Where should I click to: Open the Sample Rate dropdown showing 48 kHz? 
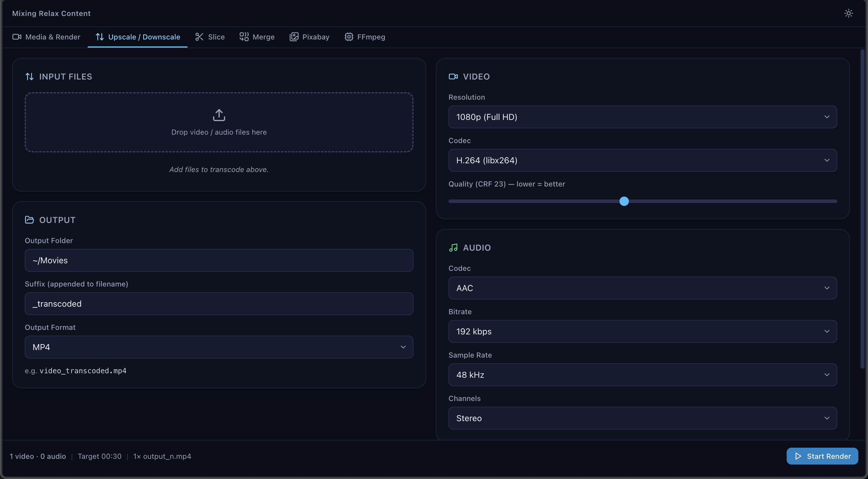click(643, 375)
